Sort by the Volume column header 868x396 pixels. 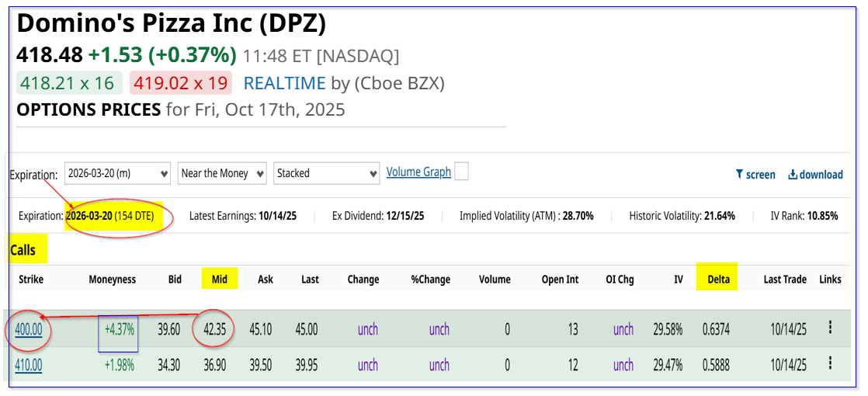pyautogui.click(x=495, y=280)
